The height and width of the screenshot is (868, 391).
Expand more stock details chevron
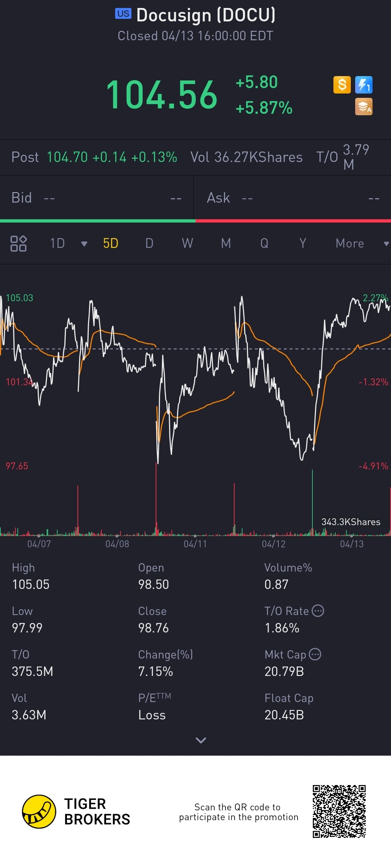(201, 740)
